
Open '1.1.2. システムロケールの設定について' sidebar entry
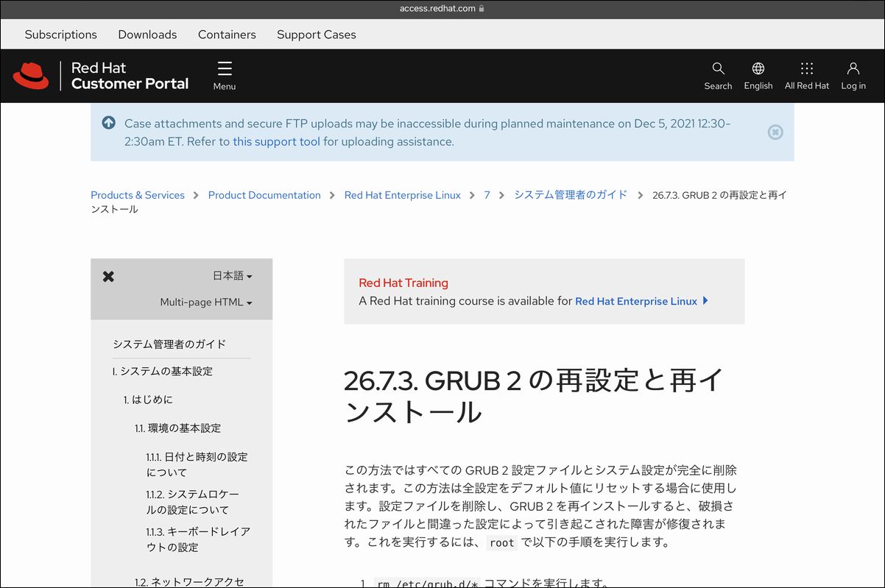[193, 502]
